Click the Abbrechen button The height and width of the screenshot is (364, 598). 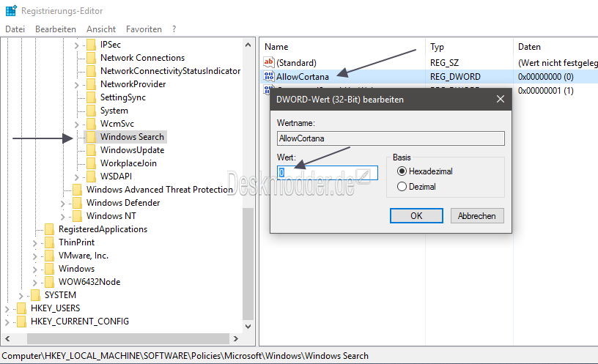477,216
